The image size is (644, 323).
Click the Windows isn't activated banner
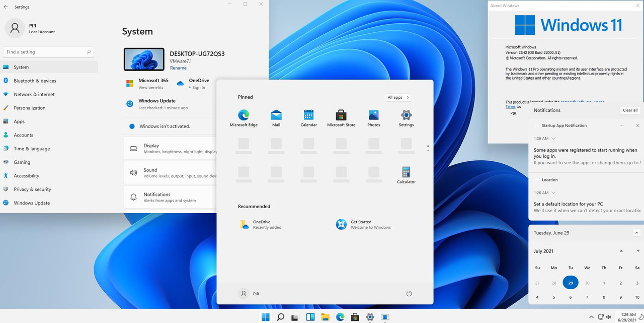(171, 126)
